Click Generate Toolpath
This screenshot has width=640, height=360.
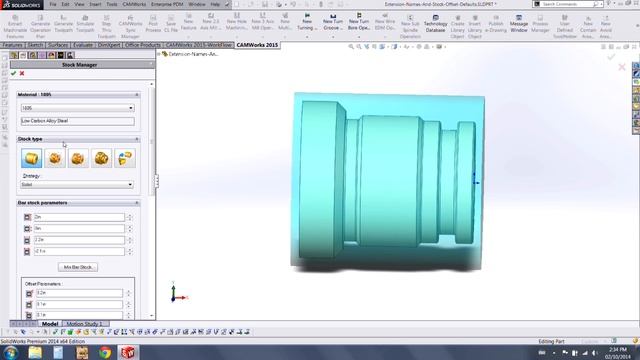63,27
